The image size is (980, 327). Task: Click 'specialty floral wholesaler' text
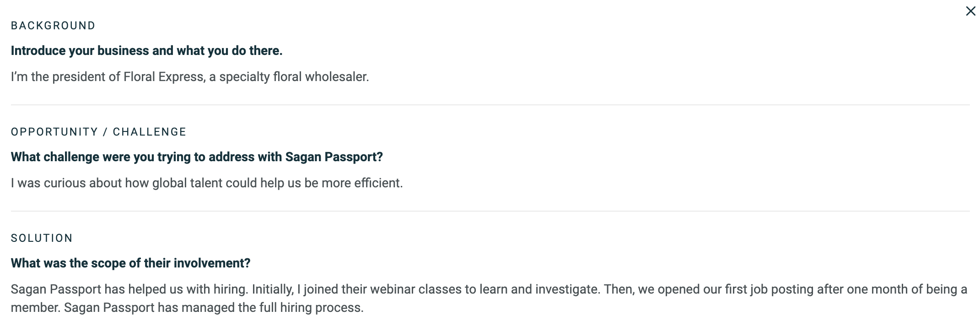294,77
